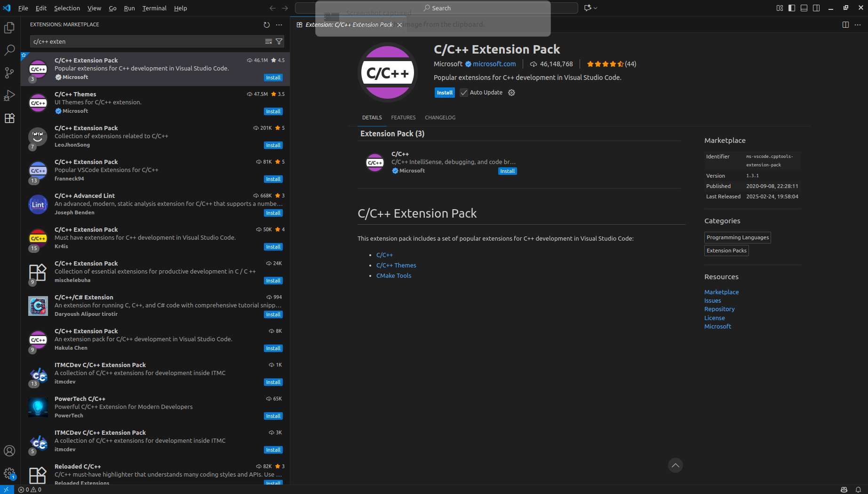This screenshot has height=494, width=868.
Task: Toggle the primary side bar layout button
Action: pyautogui.click(x=792, y=8)
